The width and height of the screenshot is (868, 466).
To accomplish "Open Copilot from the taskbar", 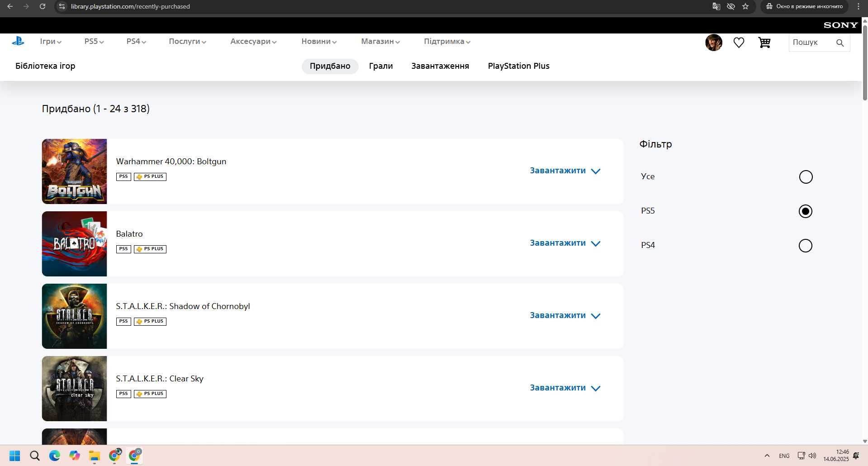I will (75, 456).
